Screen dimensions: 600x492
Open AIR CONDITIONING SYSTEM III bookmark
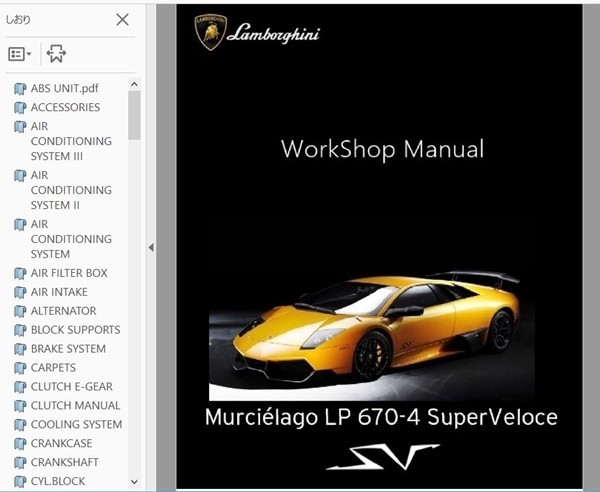coord(71,141)
